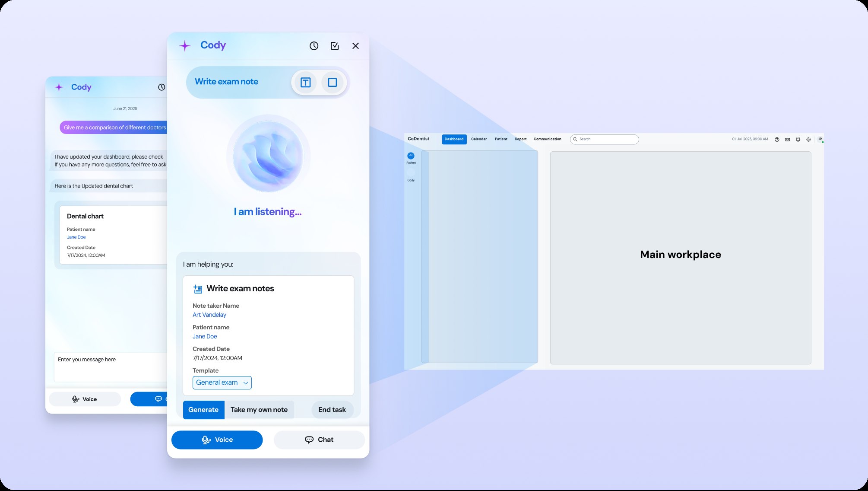Click the '01-Jul-2025, 09:00 AM' date text
This screenshot has width=868, height=491.
pyautogui.click(x=750, y=139)
